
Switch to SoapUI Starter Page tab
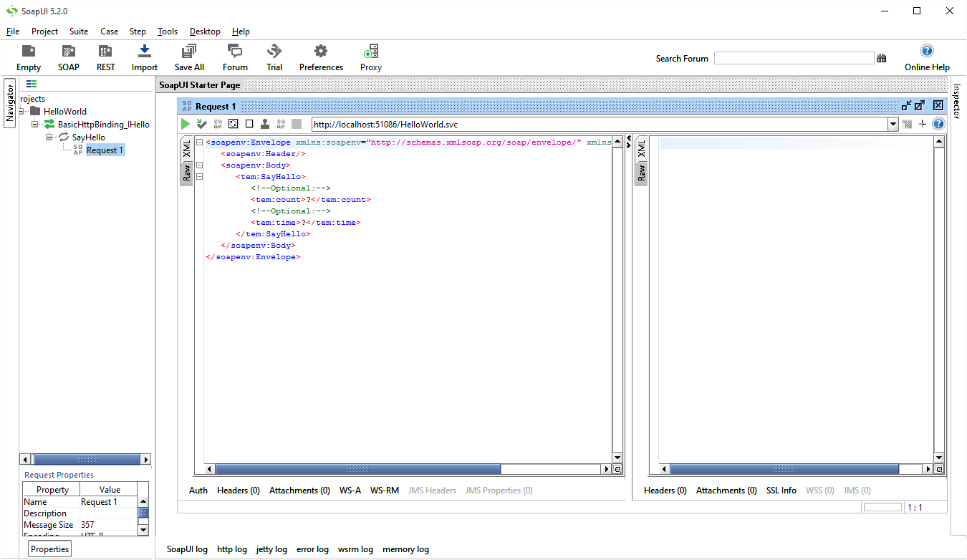pyautogui.click(x=200, y=85)
